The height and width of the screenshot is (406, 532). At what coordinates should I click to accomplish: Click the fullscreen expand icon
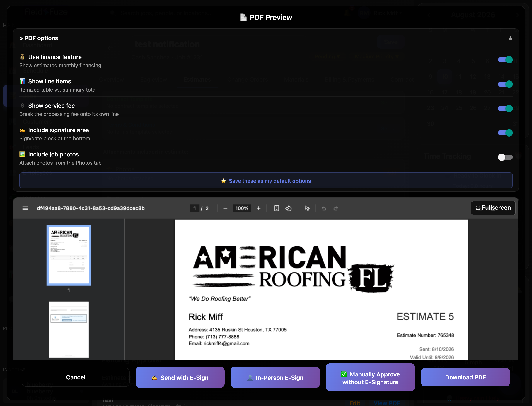(x=478, y=208)
